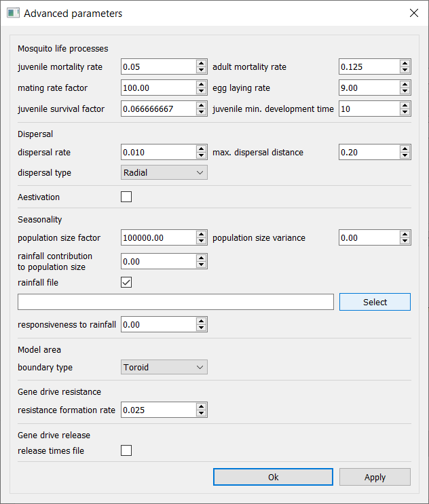Decrease dispersal rate with down arrow
Image resolution: width=429 pixels, height=504 pixels.
(202, 155)
